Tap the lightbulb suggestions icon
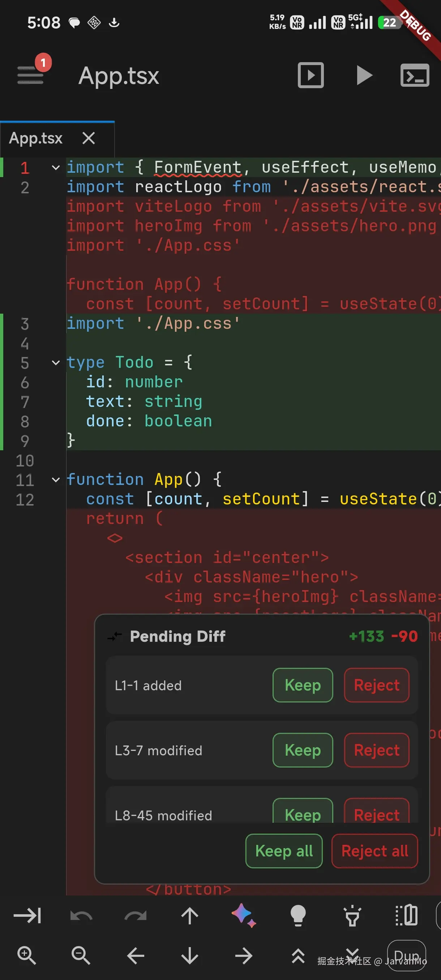The height and width of the screenshot is (980, 441). point(298,915)
